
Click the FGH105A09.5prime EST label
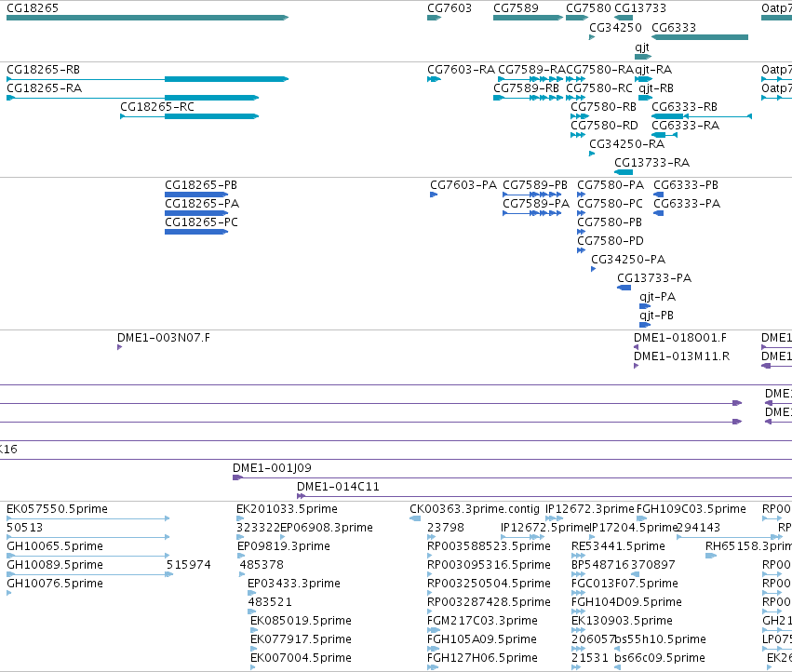coord(482,639)
